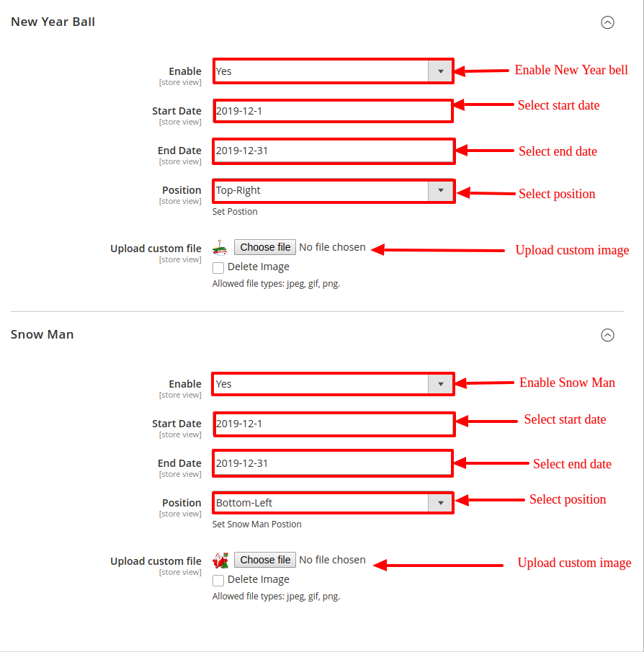This screenshot has width=644, height=652.
Task: Click the Snow Man section heading
Action: 42,334
